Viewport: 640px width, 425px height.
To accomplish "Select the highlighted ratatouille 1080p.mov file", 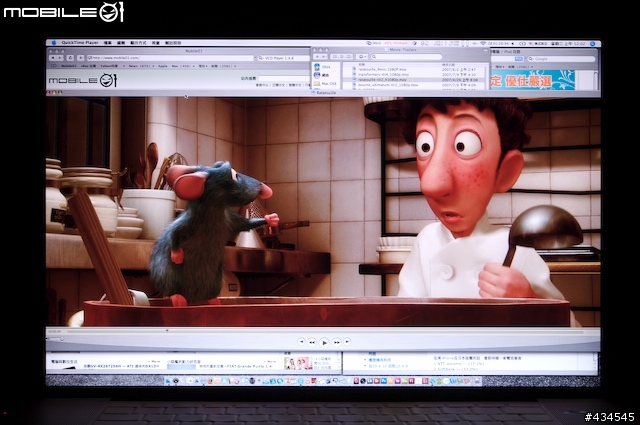I will tap(382, 80).
